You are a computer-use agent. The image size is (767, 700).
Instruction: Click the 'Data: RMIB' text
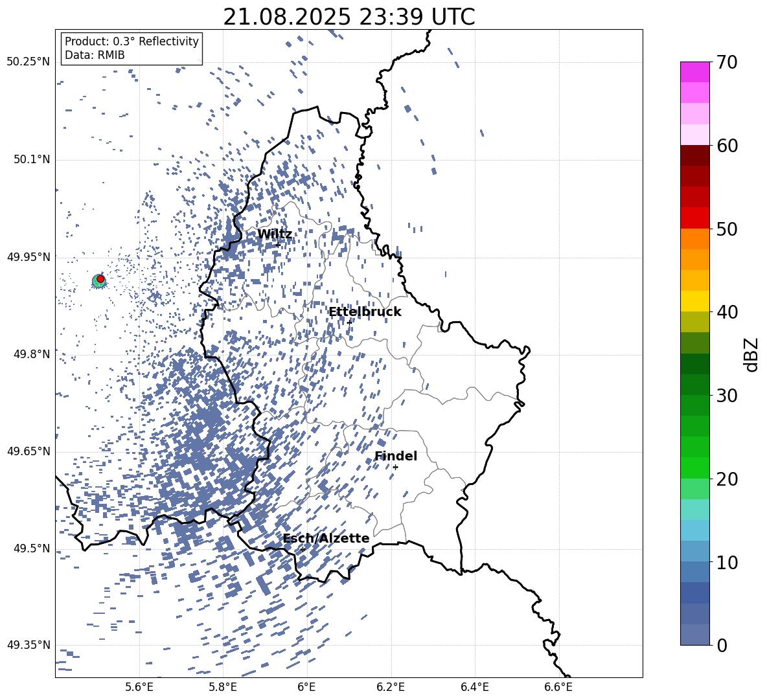pyautogui.click(x=95, y=55)
